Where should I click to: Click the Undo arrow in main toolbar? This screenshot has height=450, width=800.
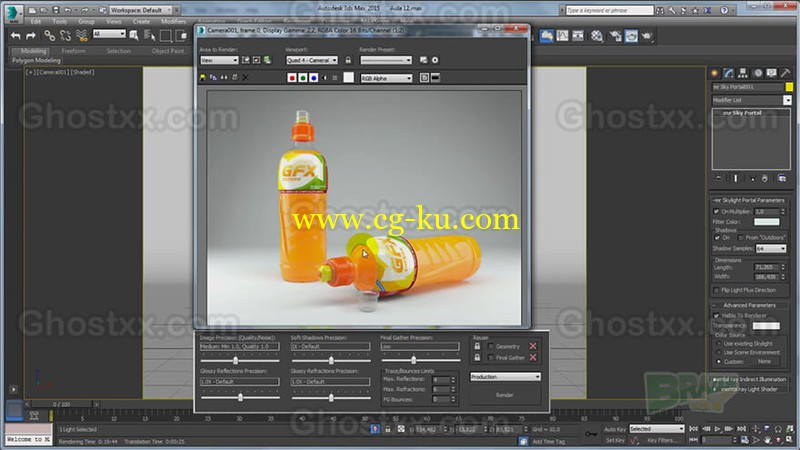[x=16, y=35]
